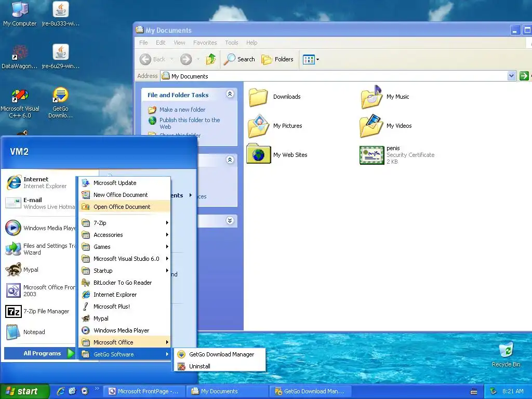Expand the Accessories program group
Screen dimensions: 532x399
125,235
